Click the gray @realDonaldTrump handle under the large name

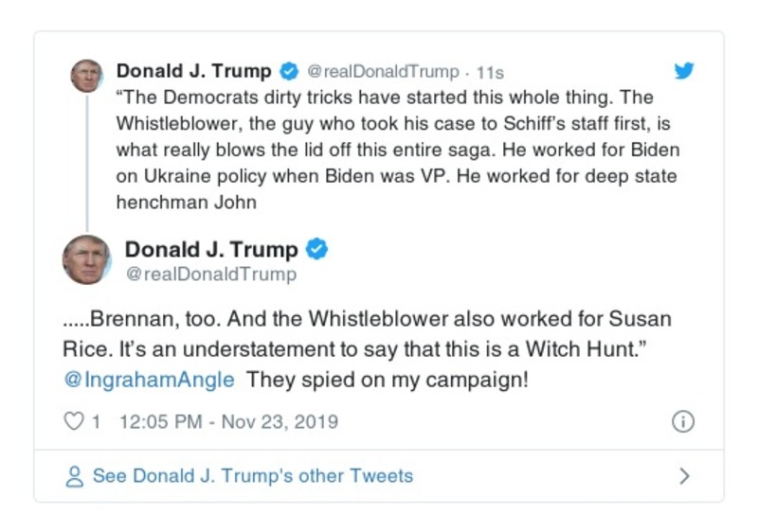(x=210, y=275)
